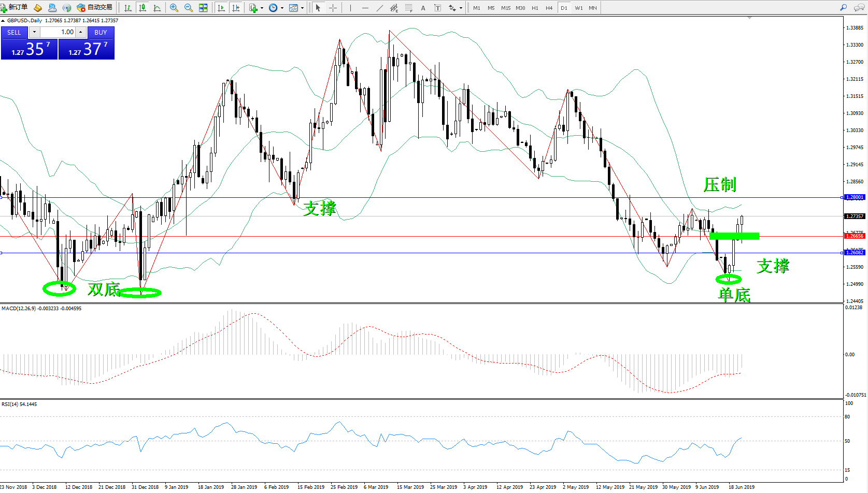Toggle Chart Shift icon
Viewport: 868px width, 493px height.
click(236, 8)
